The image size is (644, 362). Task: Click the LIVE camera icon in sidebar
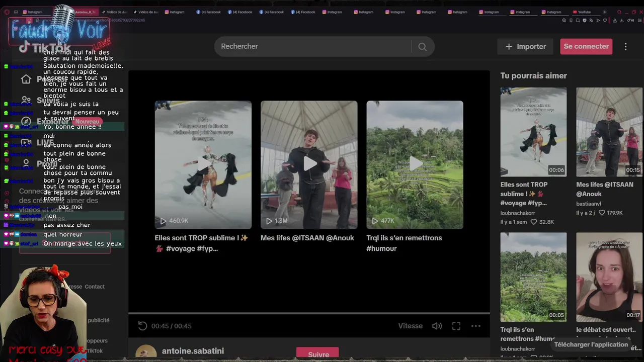[26, 142]
